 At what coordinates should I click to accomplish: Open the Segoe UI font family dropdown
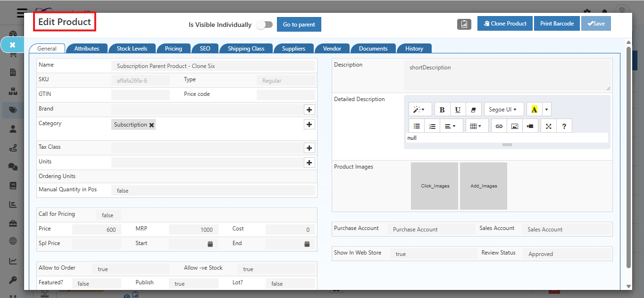tap(503, 109)
